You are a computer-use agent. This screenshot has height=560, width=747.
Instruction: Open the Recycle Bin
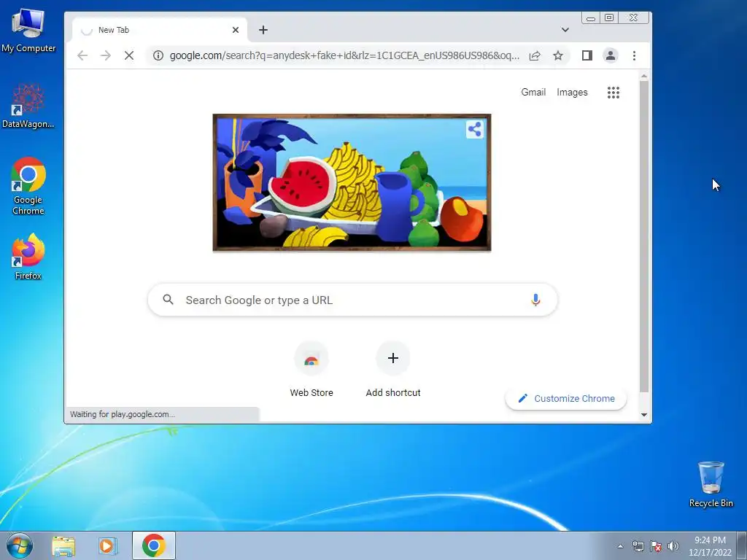711,484
